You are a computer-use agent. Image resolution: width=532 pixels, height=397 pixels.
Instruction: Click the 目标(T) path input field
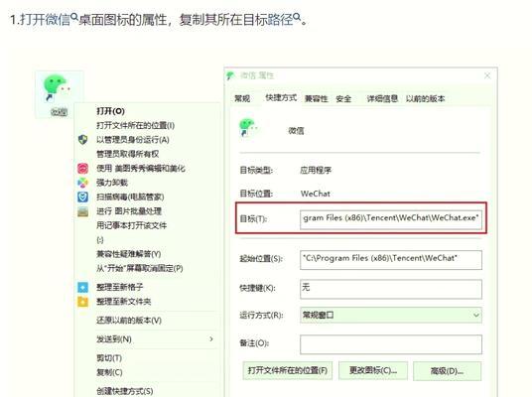click(391, 219)
